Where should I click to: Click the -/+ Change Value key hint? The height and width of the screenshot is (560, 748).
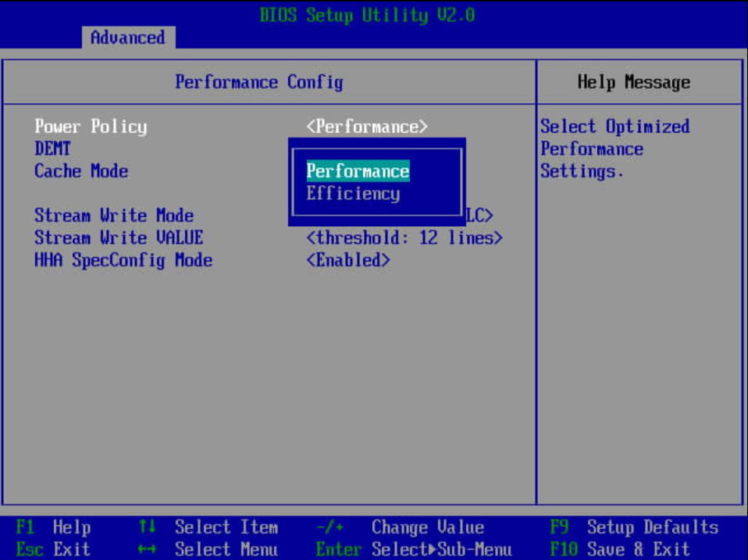point(400,527)
